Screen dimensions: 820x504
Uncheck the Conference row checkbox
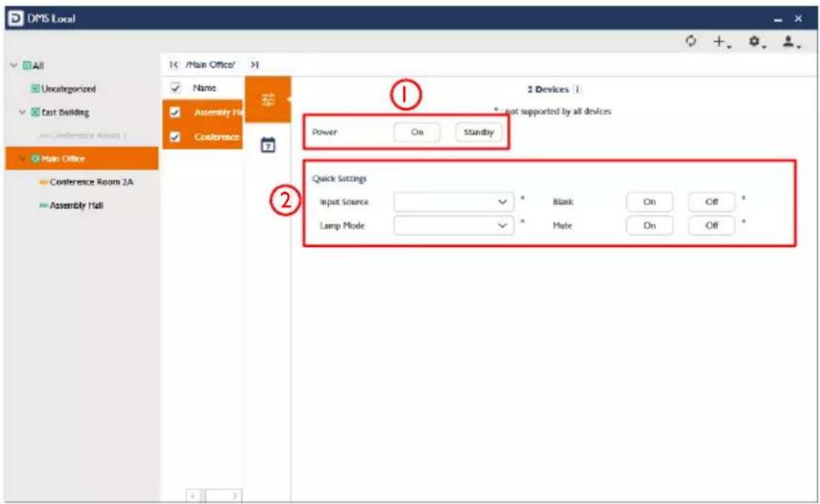click(175, 137)
